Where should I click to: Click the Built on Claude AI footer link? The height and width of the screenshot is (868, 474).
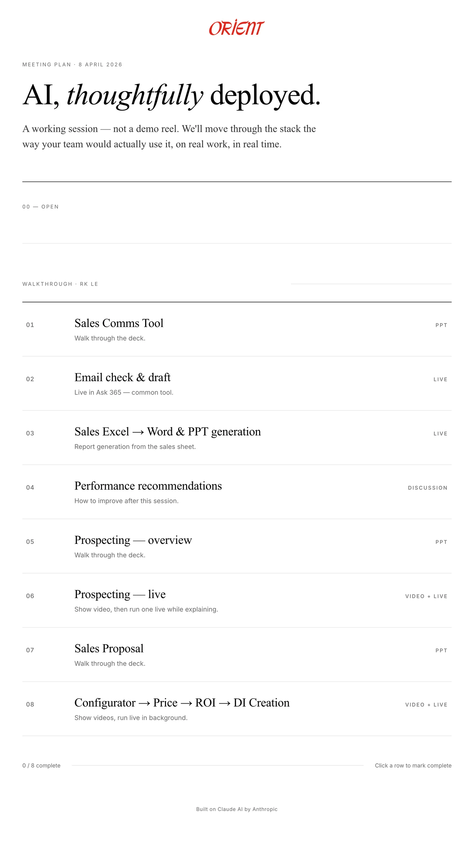tap(237, 809)
